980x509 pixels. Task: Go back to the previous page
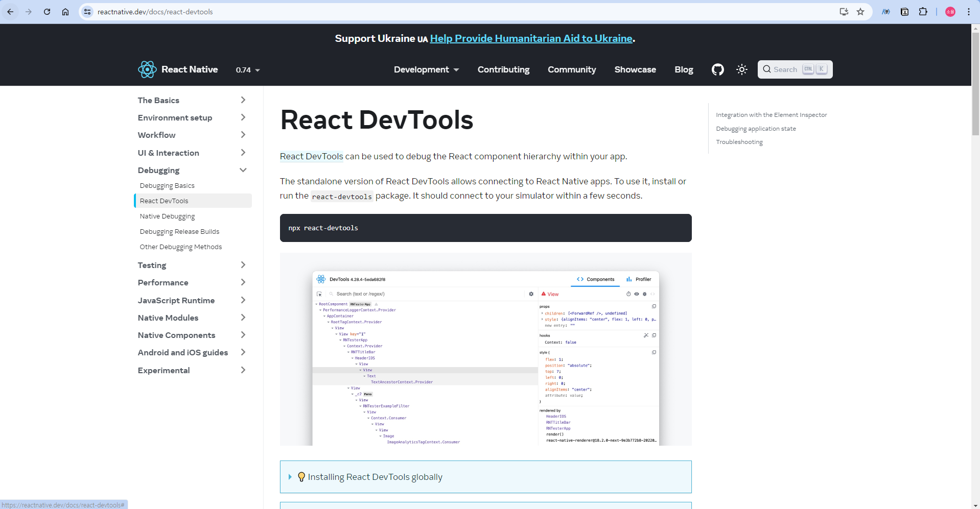[x=10, y=12]
